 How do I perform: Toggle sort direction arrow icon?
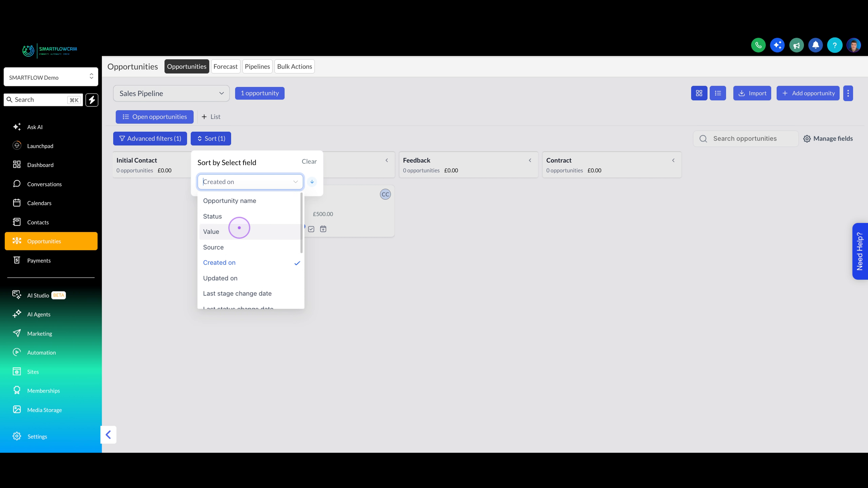point(312,182)
